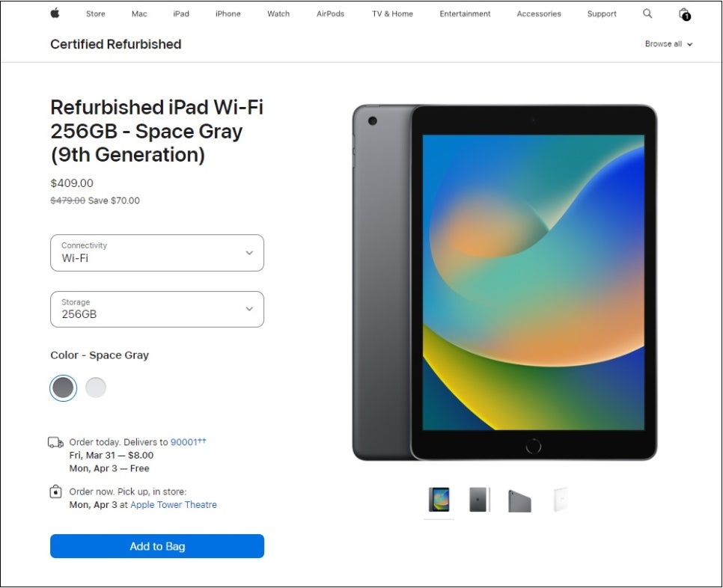Show the back view iPad thumbnail
723x588 pixels.
click(x=480, y=500)
